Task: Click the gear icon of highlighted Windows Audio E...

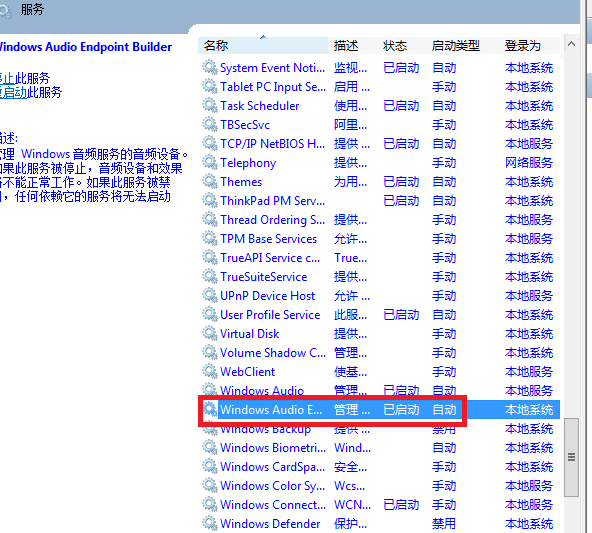Action: [x=210, y=410]
